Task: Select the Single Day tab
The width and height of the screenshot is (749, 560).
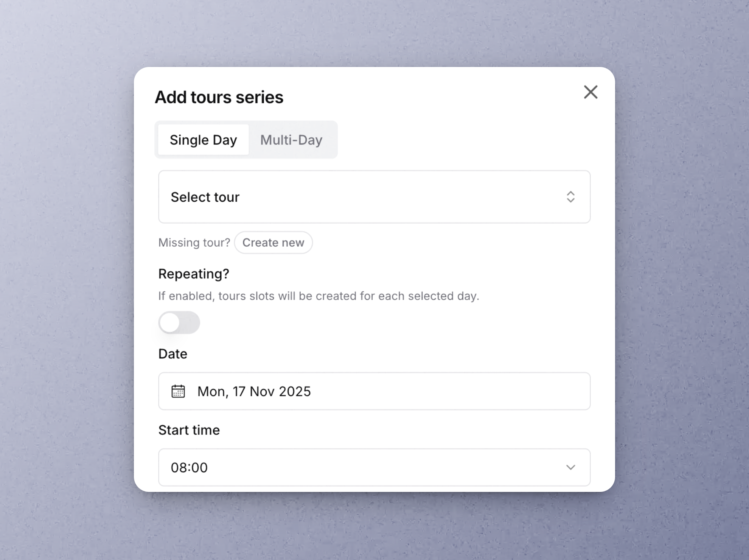Action: 203,140
